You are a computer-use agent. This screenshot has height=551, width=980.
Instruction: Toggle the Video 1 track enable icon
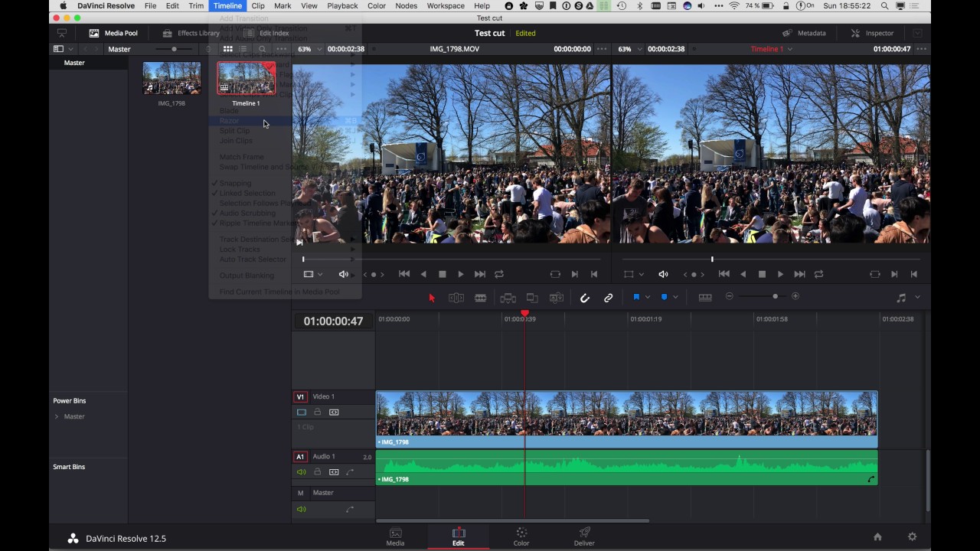tap(302, 412)
